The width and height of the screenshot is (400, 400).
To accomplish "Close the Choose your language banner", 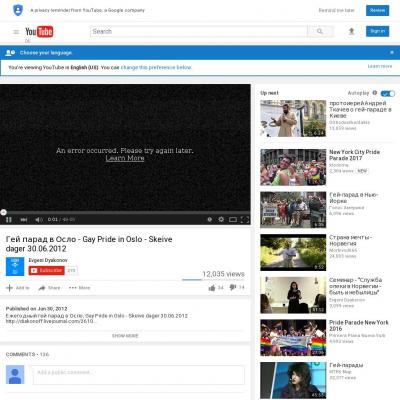I will pos(392,52).
